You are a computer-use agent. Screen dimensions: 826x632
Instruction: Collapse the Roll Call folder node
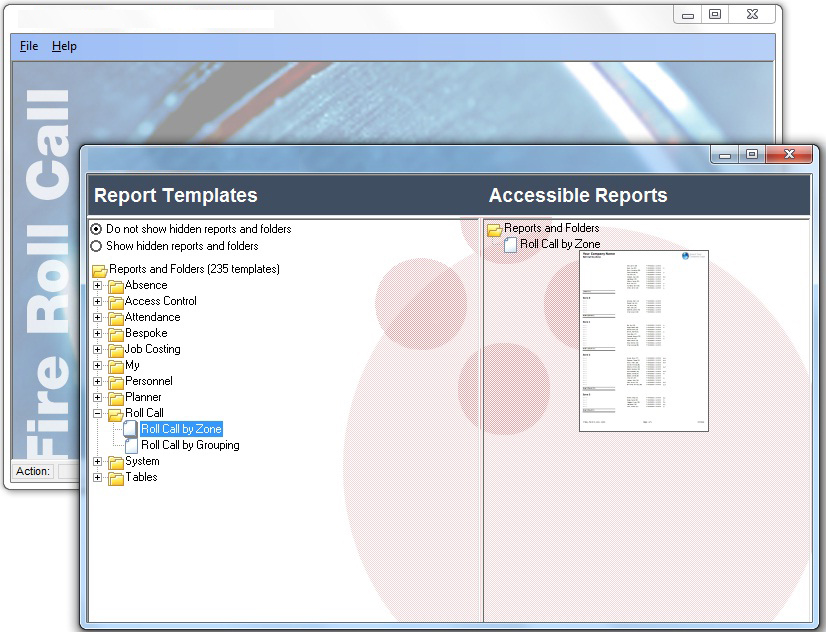point(98,413)
